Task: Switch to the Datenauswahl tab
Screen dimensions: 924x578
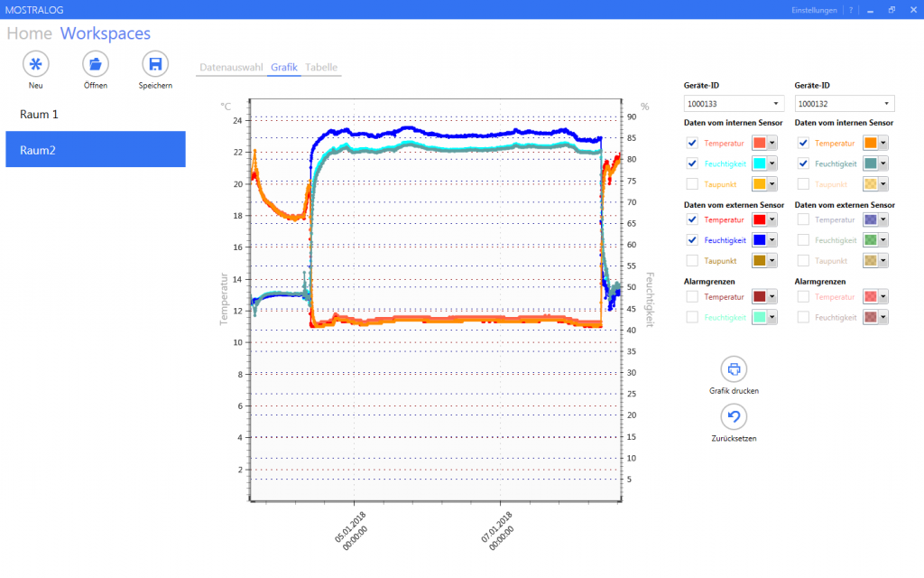Action: tap(231, 68)
